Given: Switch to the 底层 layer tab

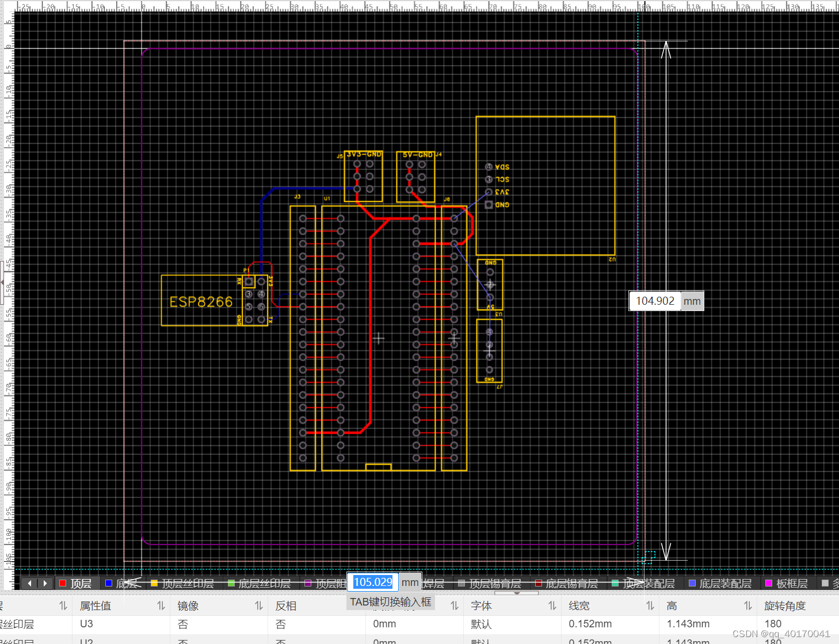Looking at the screenshot, I should [x=121, y=584].
